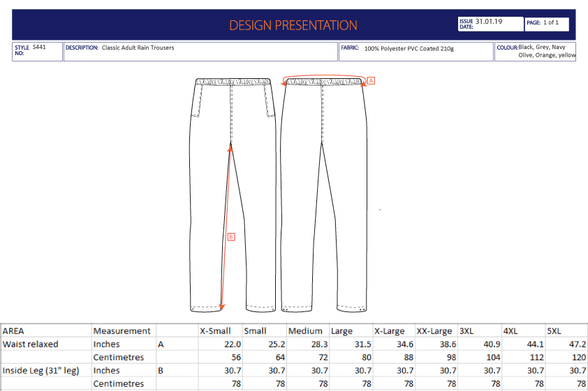Select the 5XL column header
Viewport: 588px width, 391px height.
554,331
